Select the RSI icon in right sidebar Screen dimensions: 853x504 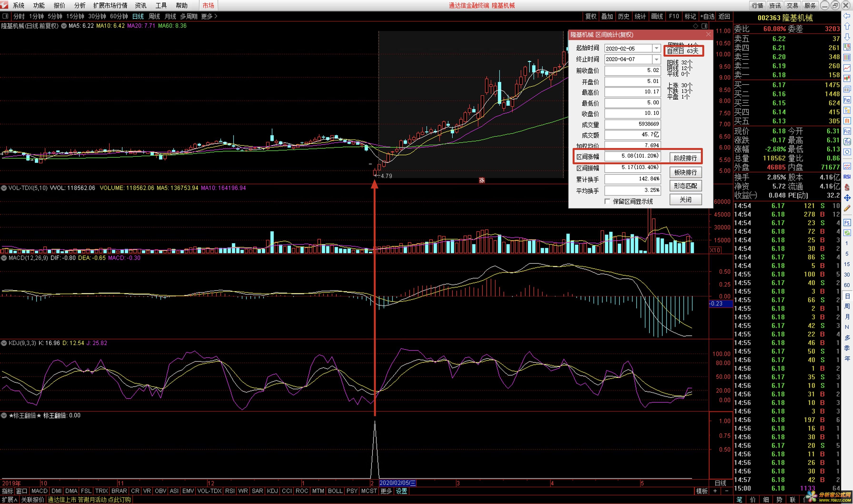point(847,177)
